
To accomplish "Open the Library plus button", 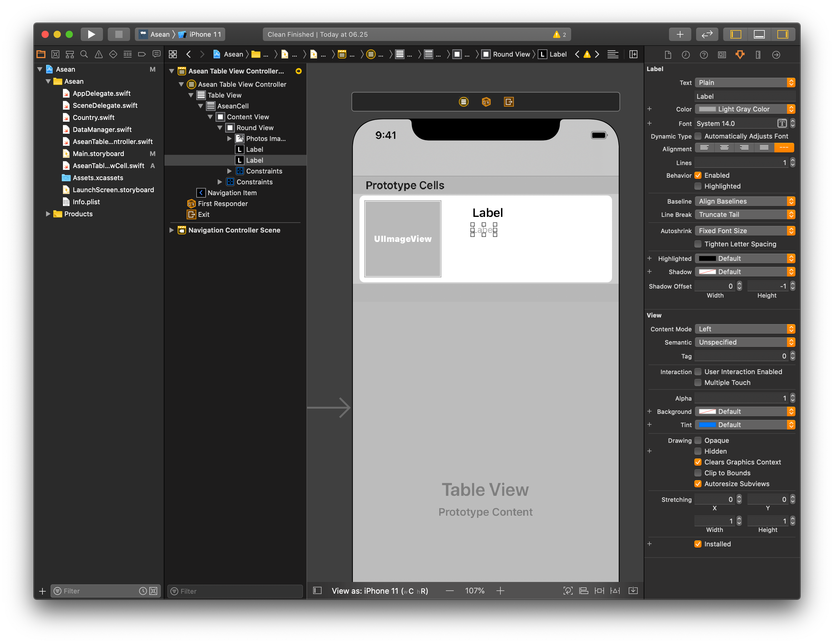I will (x=680, y=34).
